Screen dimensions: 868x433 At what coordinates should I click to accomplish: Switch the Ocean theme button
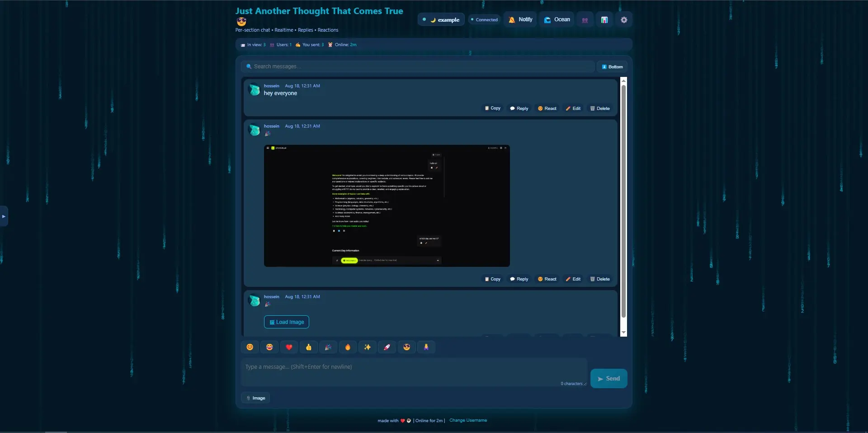coord(557,19)
